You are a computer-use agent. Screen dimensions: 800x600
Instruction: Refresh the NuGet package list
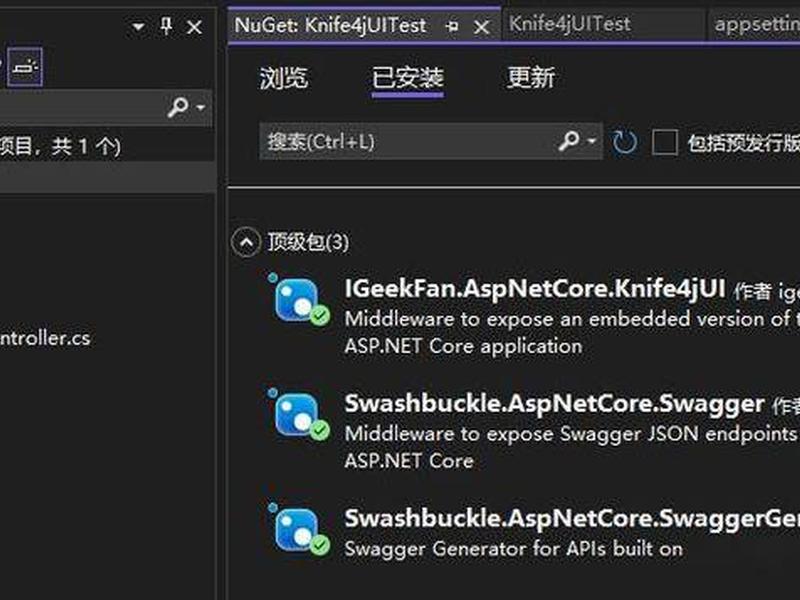click(x=624, y=142)
